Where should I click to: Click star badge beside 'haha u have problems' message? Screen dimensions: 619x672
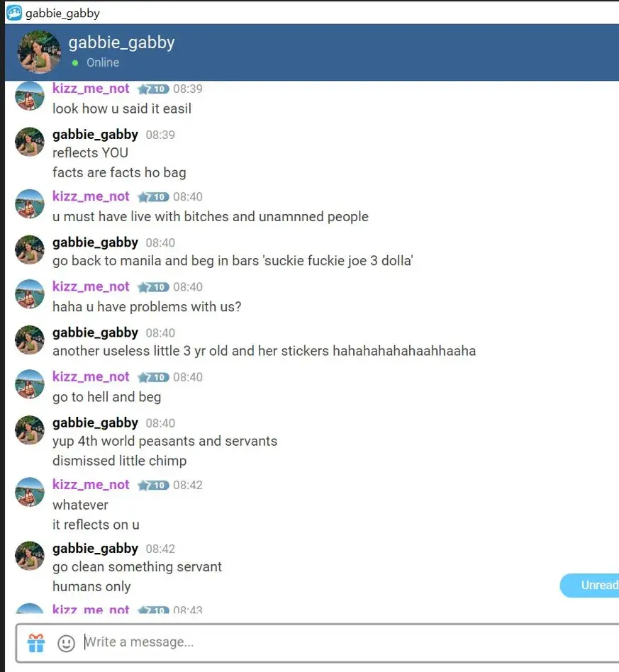153,287
